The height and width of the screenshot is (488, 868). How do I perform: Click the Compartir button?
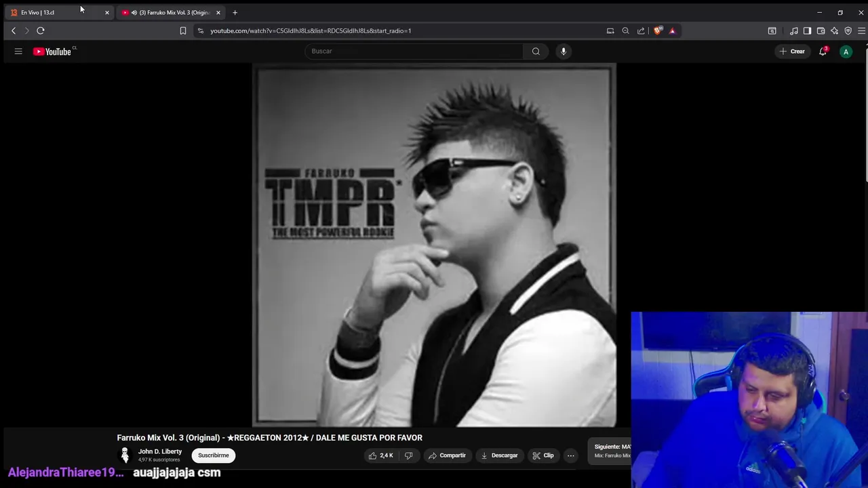pos(447,455)
